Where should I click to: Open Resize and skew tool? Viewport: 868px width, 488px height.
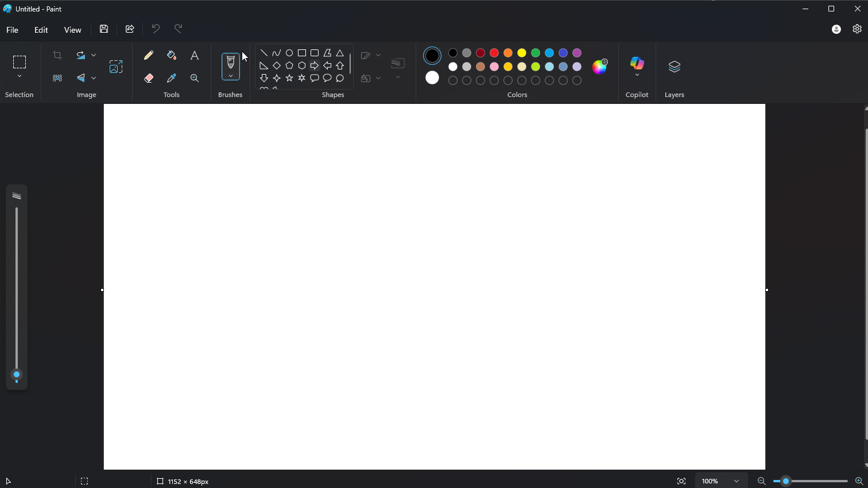pyautogui.click(x=116, y=67)
